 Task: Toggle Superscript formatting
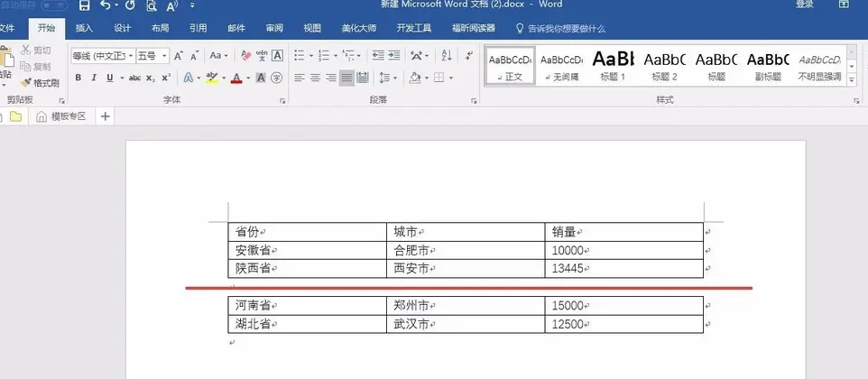(166, 78)
